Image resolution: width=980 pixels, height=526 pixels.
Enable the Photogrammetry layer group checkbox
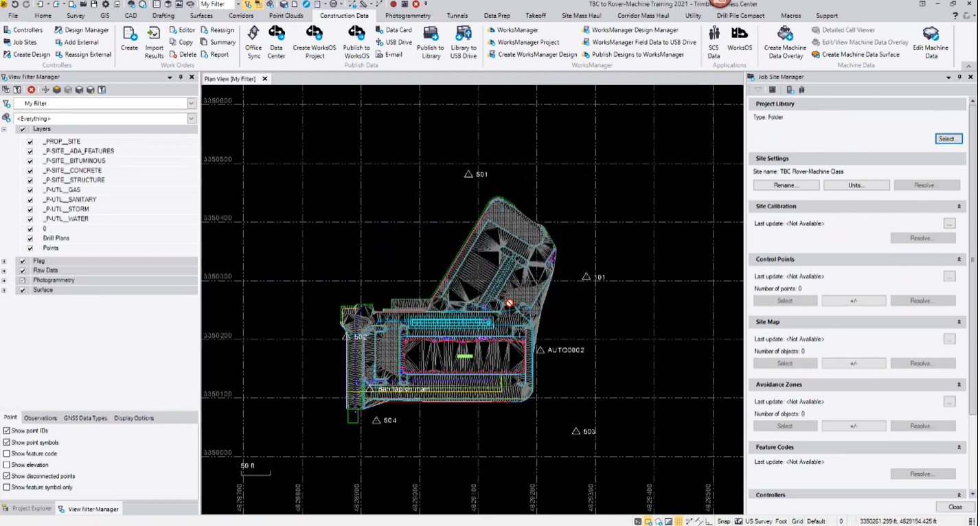click(22, 279)
